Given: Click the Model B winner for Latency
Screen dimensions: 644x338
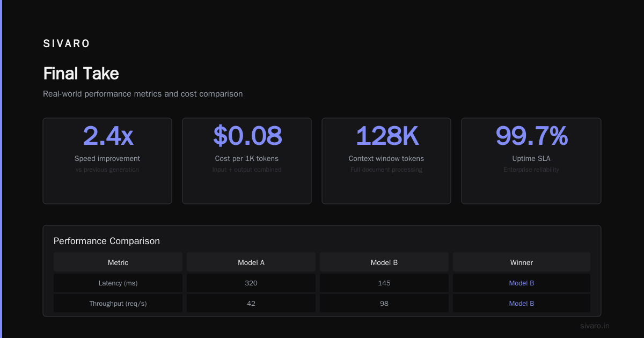Looking at the screenshot, I should pos(522,283).
